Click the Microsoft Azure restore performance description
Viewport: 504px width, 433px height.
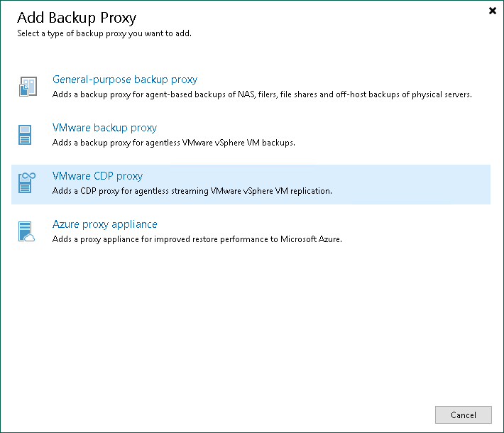(x=197, y=239)
